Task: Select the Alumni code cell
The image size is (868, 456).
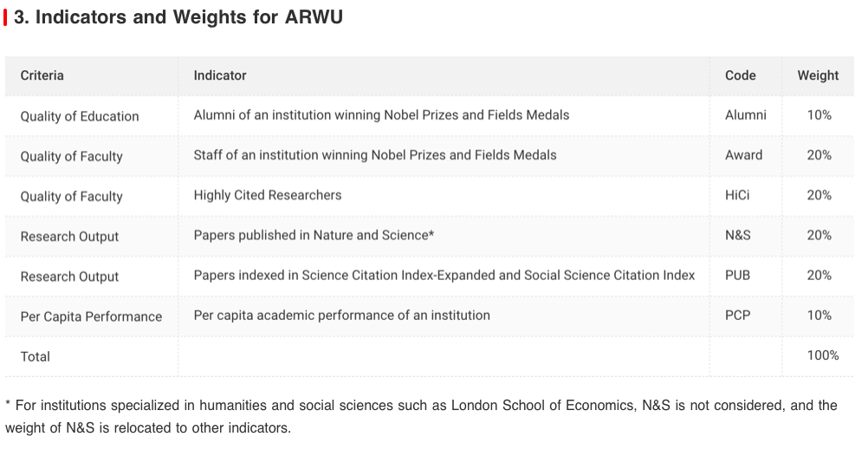Action: [745, 114]
